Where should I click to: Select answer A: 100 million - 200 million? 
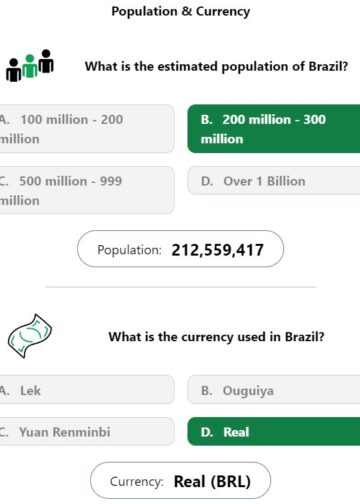point(87,129)
